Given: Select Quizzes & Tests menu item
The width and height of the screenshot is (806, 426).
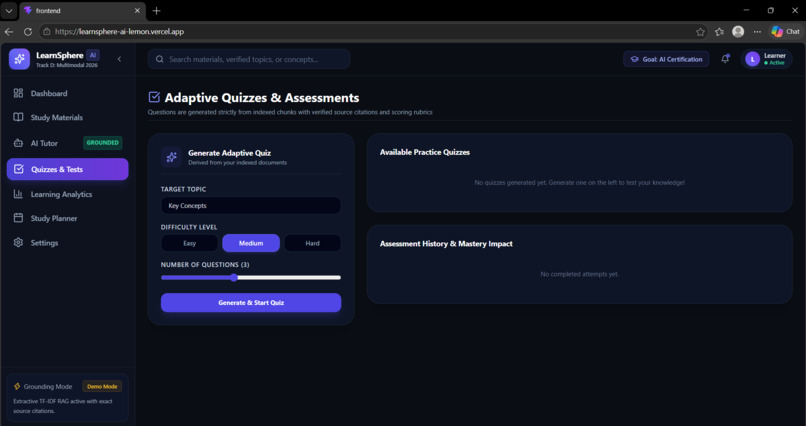Looking at the screenshot, I should point(67,169).
